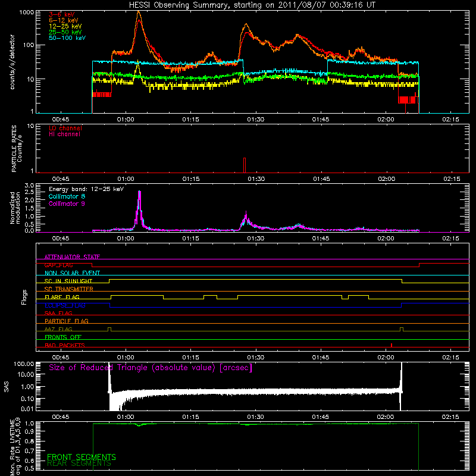Click the SC_TRANSMITTER flag label

69,289
